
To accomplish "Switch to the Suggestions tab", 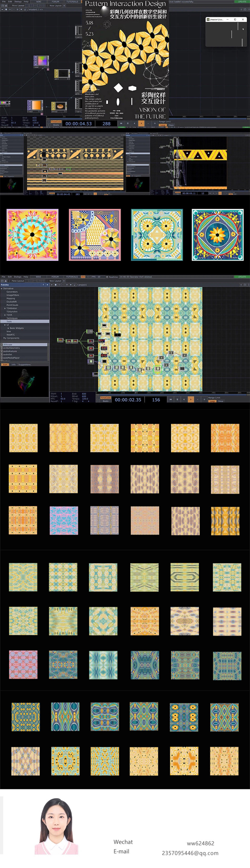I will click(x=24, y=365).
